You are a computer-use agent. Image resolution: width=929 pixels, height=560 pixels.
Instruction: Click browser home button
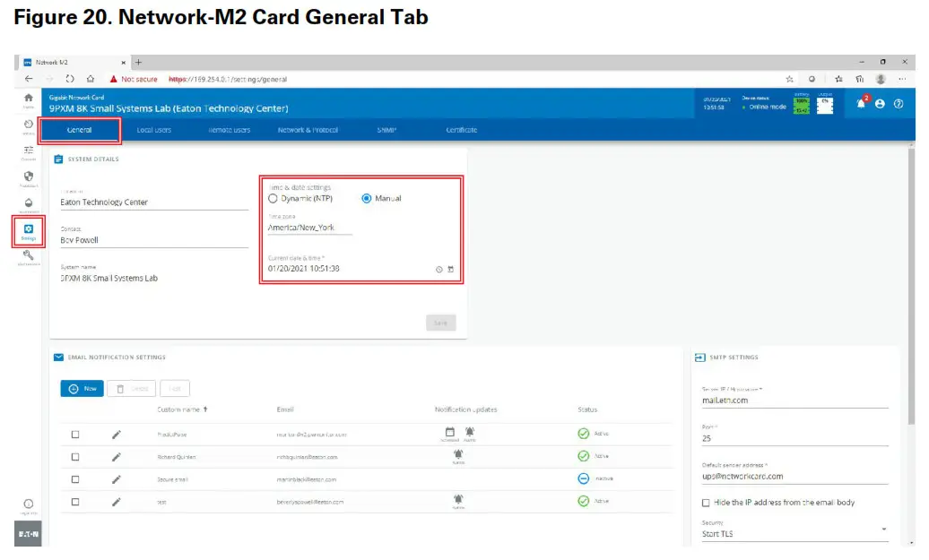coord(90,79)
